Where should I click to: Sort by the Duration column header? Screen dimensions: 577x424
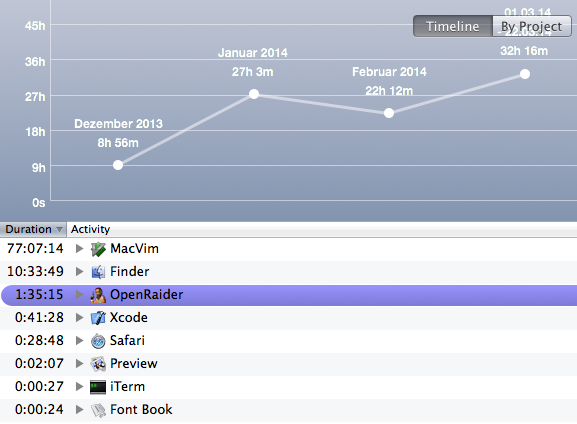[x=33, y=229]
